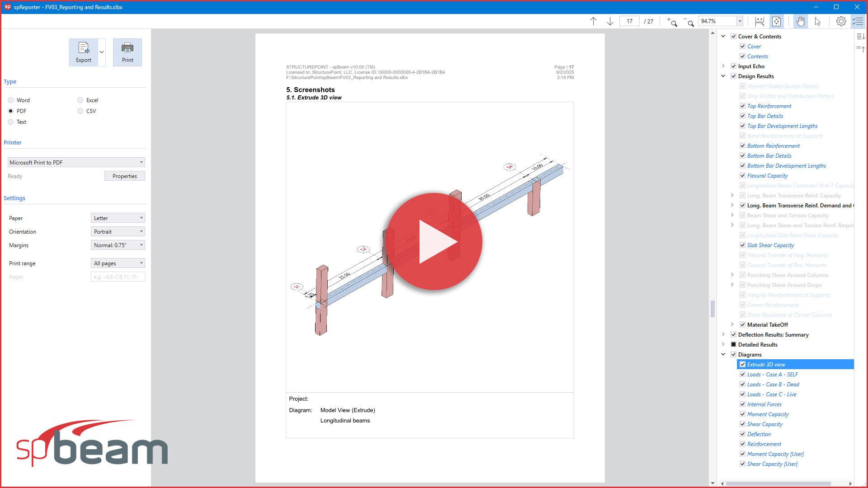The image size is (868, 488).
Task: Open the Microsoft Print to PDF printer dropdown
Action: 76,162
